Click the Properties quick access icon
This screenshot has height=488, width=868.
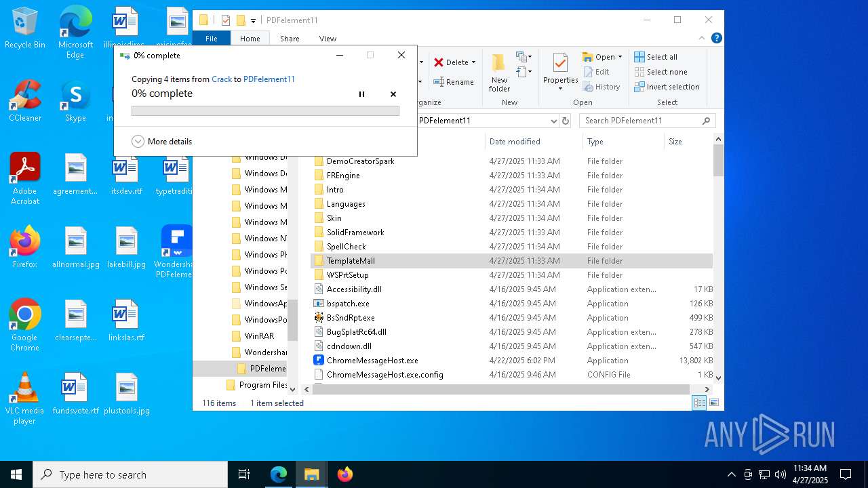[226, 20]
